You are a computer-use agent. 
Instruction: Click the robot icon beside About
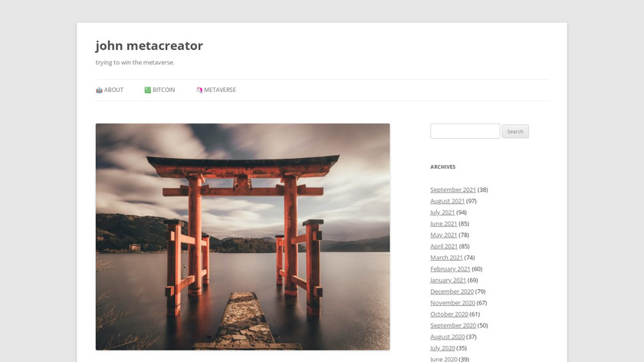99,90
